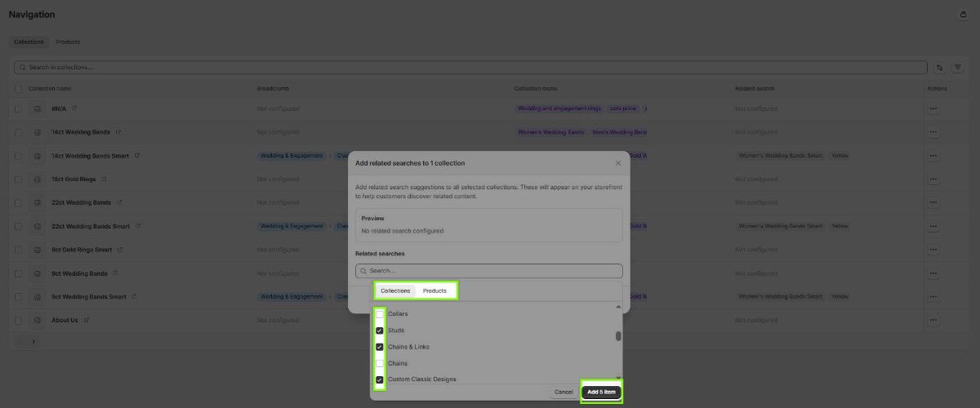Screen dimensions: 980x408
Task: Click the top-right header icon button
Action: click(x=962, y=15)
